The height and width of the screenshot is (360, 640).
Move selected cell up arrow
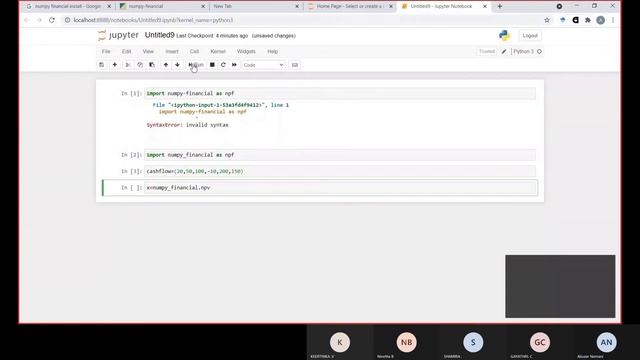pyautogui.click(x=166, y=65)
